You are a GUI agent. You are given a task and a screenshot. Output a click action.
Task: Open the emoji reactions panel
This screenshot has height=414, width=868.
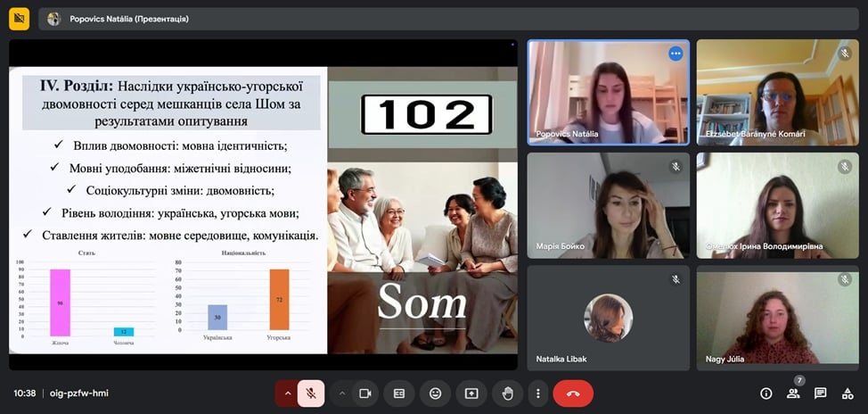[435, 393]
